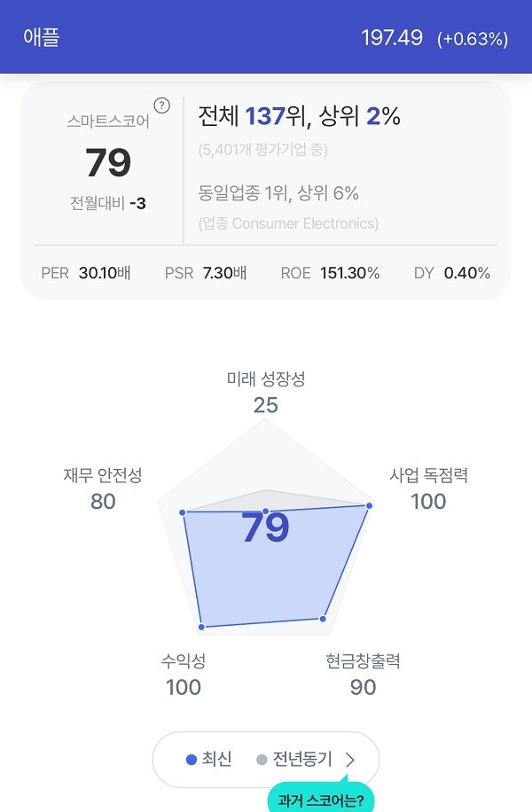Click the DY 0.40% metric

pos(451,273)
